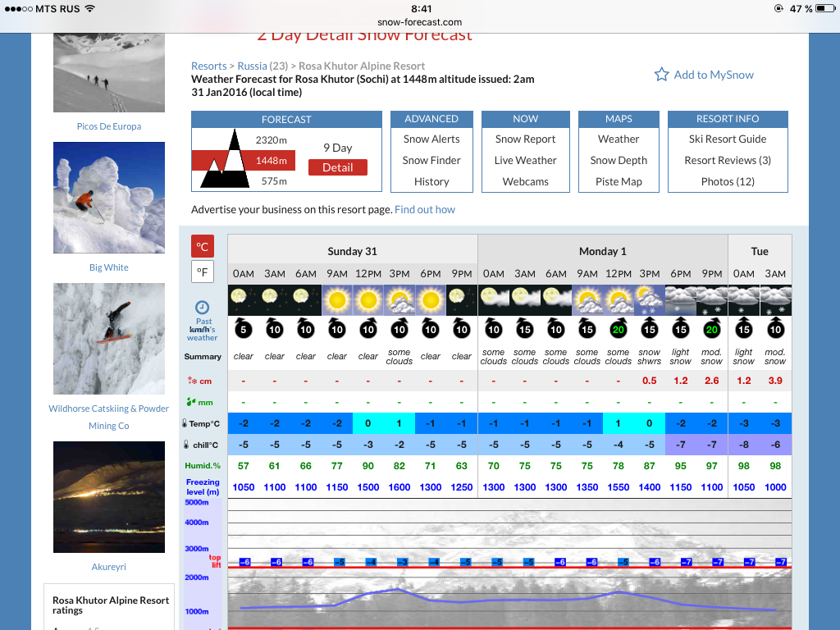Click the 3.9 snowfall value
Viewport: 840px width, 630px height.
pyautogui.click(x=775, y=381)
